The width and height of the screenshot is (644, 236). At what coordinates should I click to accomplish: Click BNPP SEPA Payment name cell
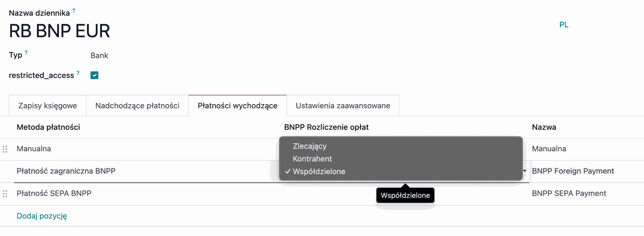(x=569, y=193)
